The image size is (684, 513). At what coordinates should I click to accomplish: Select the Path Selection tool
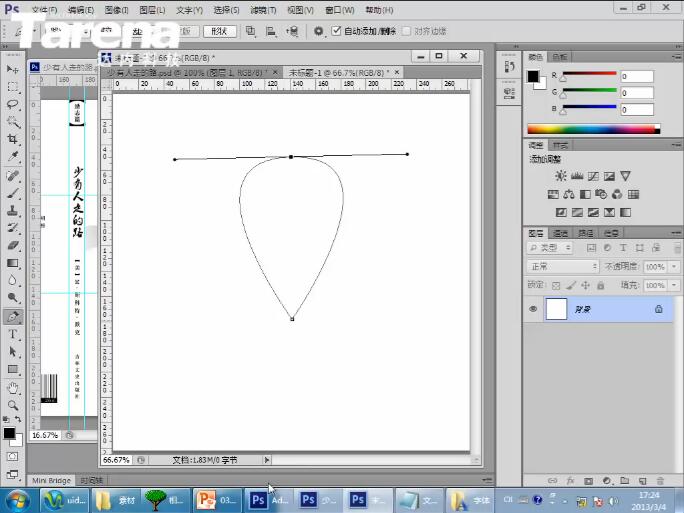pyautogui.click(x=13, y=352)
